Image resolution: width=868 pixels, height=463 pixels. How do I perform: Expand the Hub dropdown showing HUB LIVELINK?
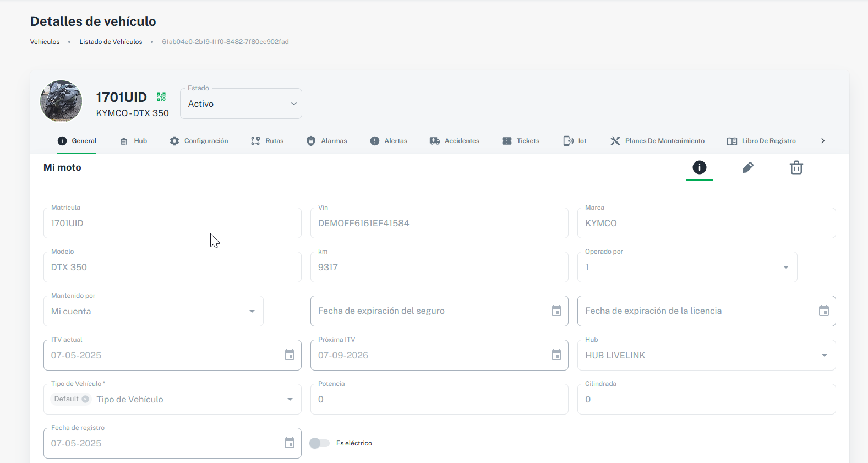(825, 355)
